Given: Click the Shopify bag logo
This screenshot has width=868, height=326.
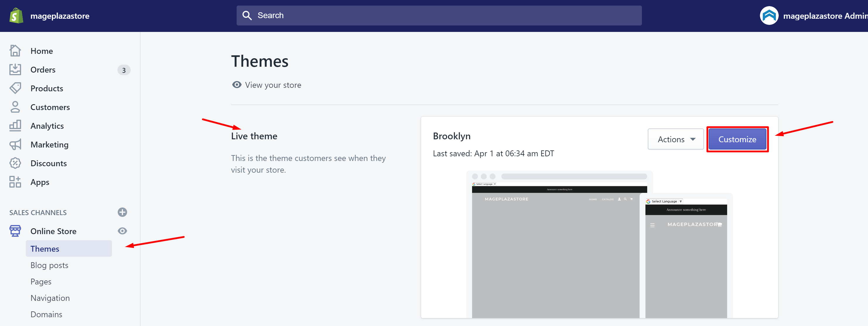Looking at the screenshot, I should tap(16, 16).
